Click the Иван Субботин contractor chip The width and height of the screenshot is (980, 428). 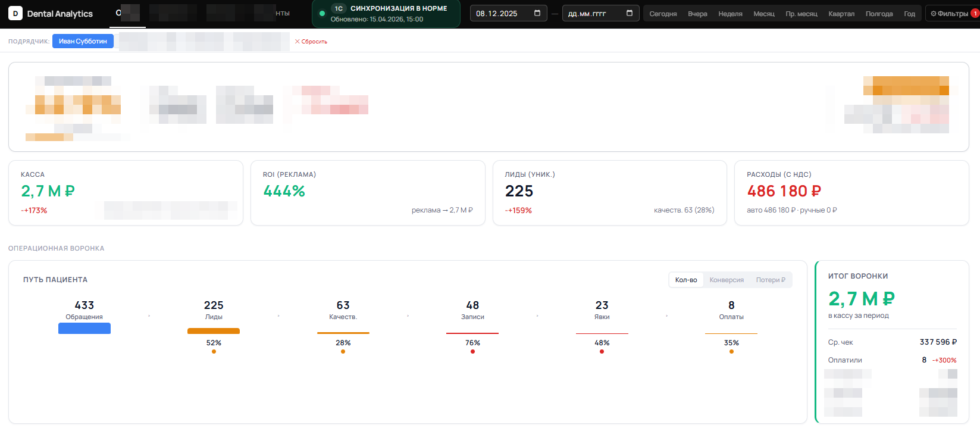pos(83,41)
